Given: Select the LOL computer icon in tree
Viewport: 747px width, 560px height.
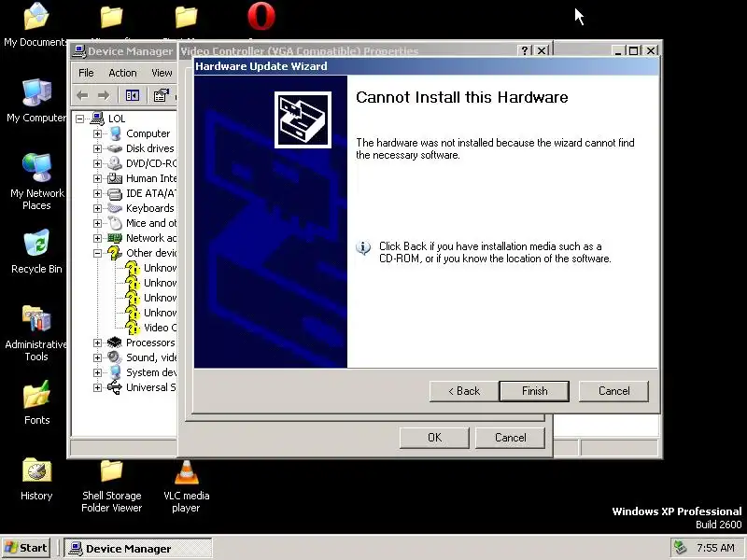Looking at the screenshot, I should point(97,119).
